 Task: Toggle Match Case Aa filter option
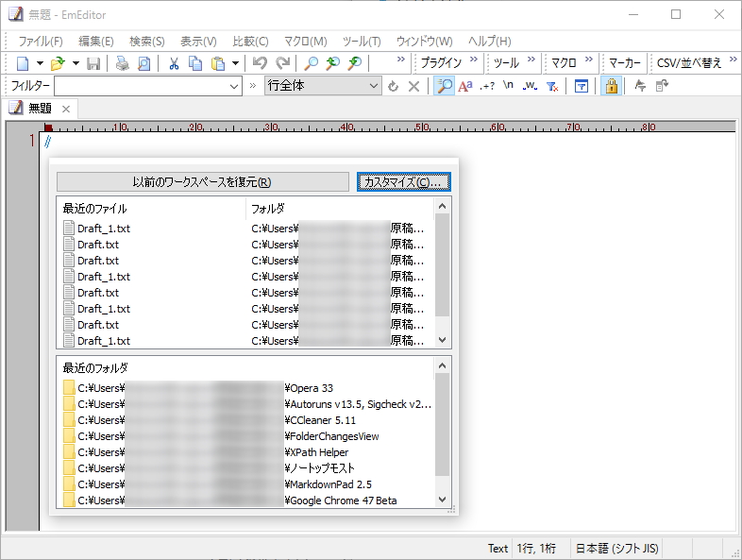coord(465,86)
